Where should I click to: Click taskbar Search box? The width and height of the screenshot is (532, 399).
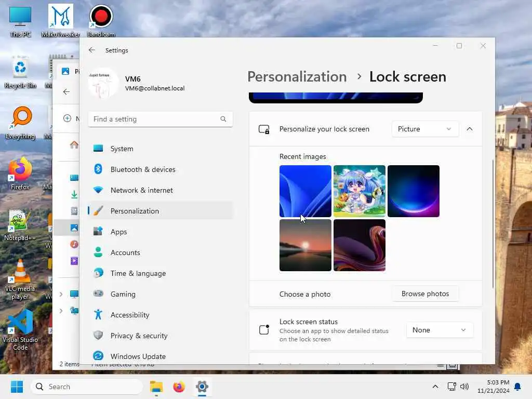click(x=87, y=387)
